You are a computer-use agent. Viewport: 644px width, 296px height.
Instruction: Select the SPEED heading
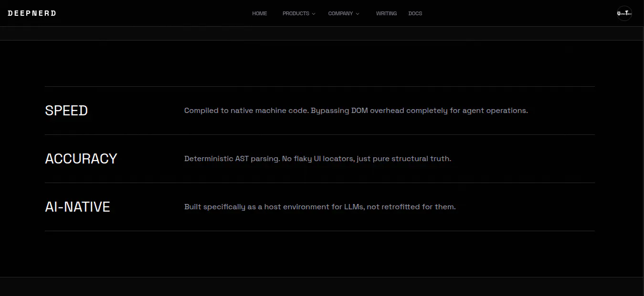tap(66, 111)
